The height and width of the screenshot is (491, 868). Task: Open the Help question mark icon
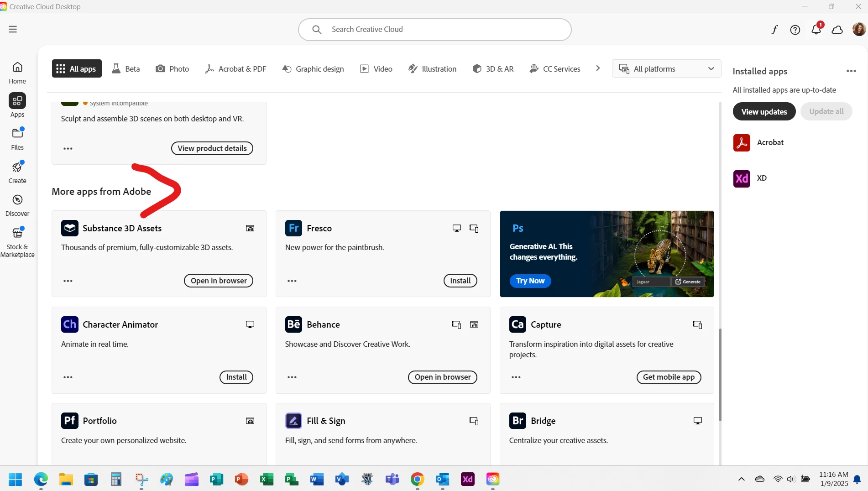pyautogui.click(x=795, y=30)
